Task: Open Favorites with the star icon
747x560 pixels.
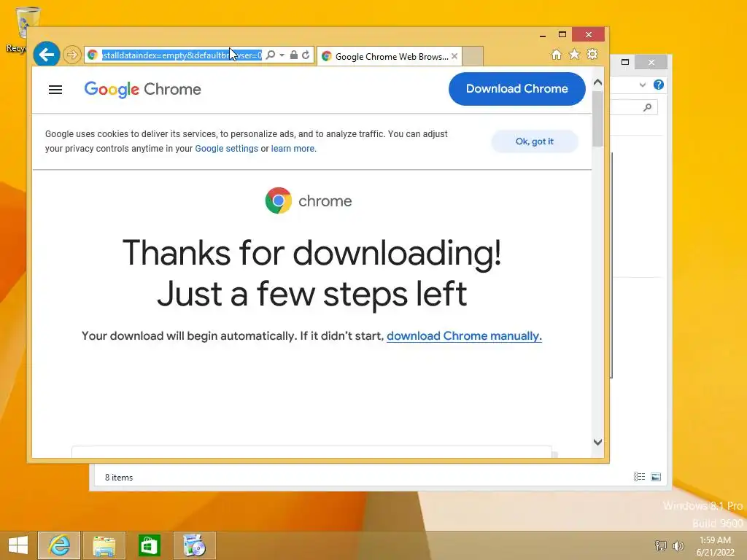Action: tap(575, 54)
